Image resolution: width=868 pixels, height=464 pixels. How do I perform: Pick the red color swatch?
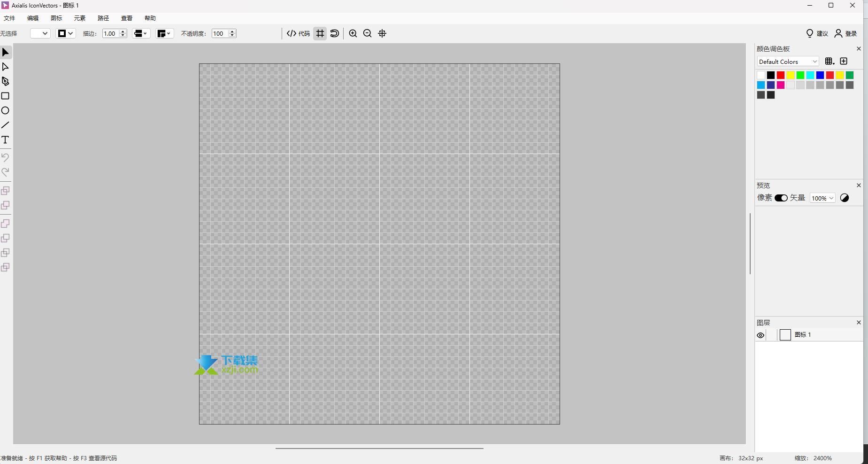point(781,75)
